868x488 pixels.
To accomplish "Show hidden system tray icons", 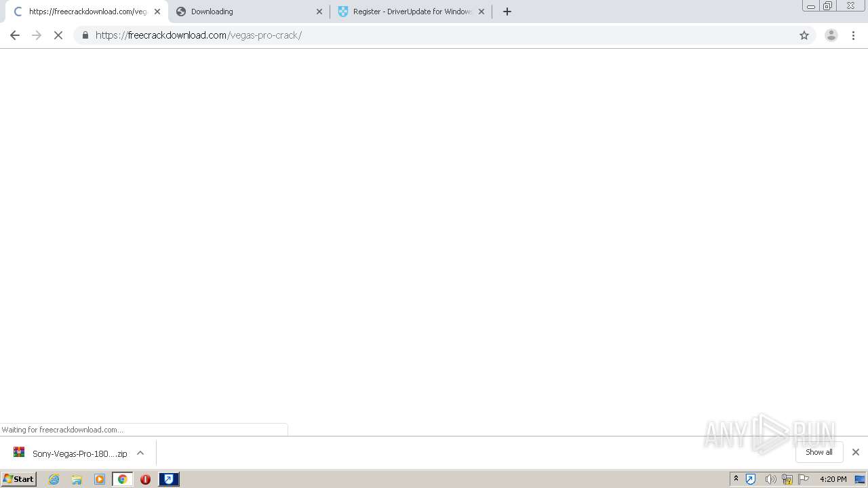I will point(736,479).
